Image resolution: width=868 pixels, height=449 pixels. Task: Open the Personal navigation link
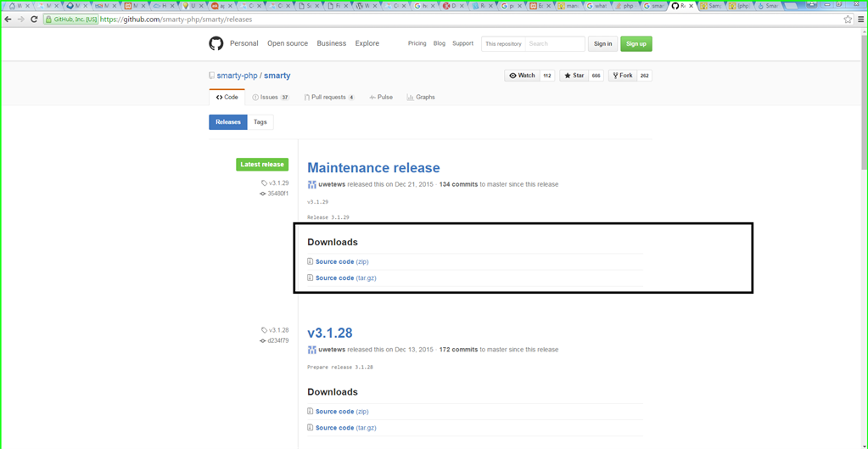244,43
